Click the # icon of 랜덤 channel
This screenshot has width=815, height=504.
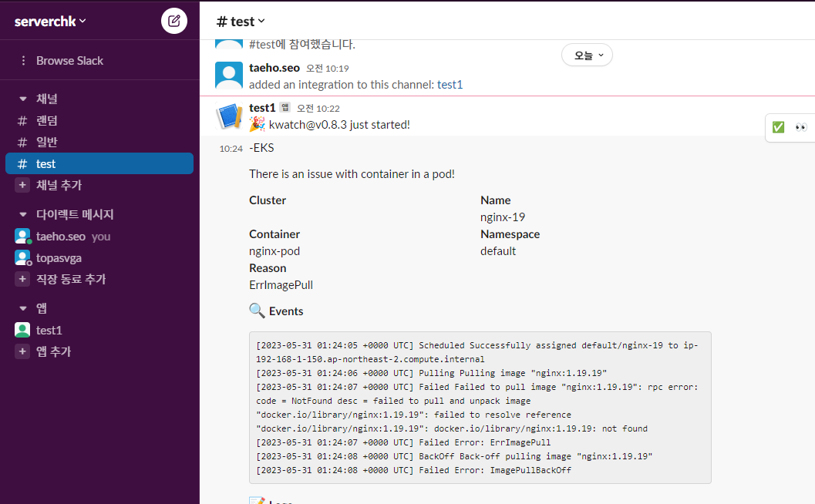pos(22,120)
